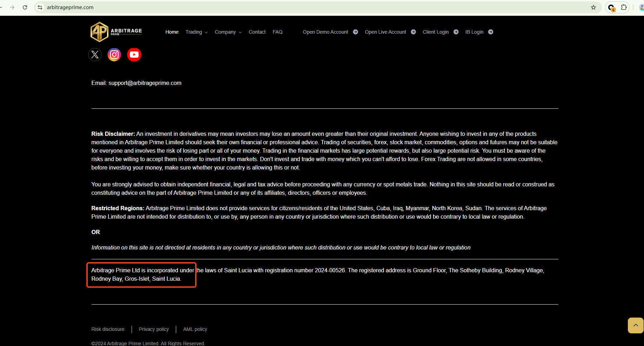
Task: Click the support email address
Action: point(145,83)
